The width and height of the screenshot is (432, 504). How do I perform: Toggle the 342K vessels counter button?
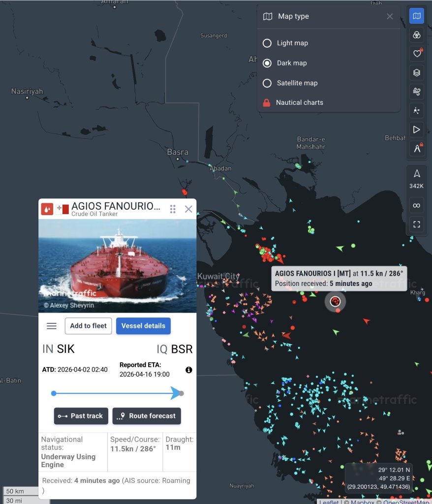click(417, 179)
